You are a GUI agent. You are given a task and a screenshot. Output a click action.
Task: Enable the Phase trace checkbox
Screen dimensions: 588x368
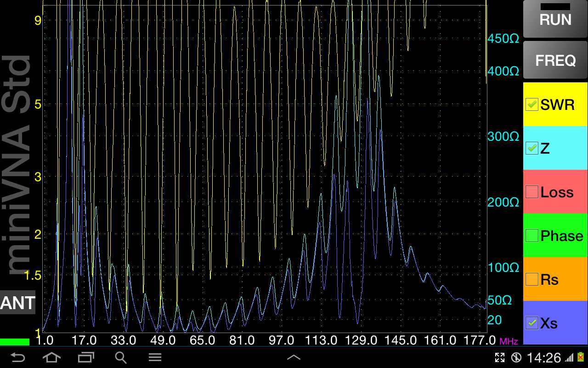click(x=531, y=236)
